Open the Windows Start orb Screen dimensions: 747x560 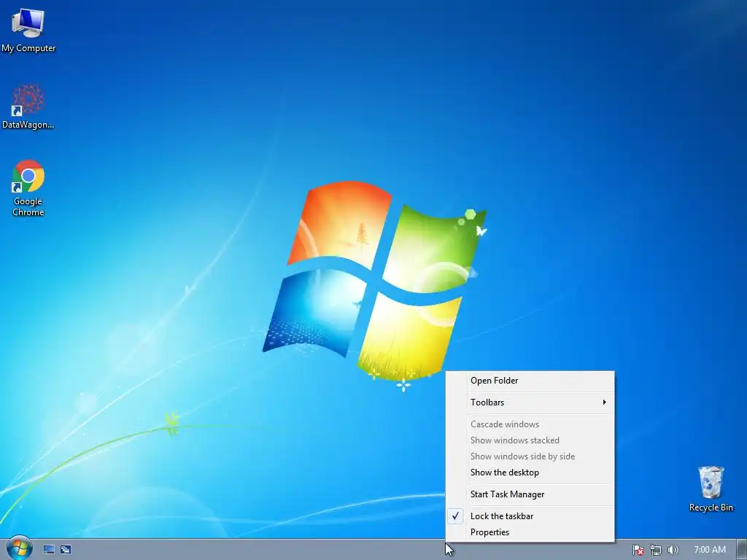tap(20, 548)
